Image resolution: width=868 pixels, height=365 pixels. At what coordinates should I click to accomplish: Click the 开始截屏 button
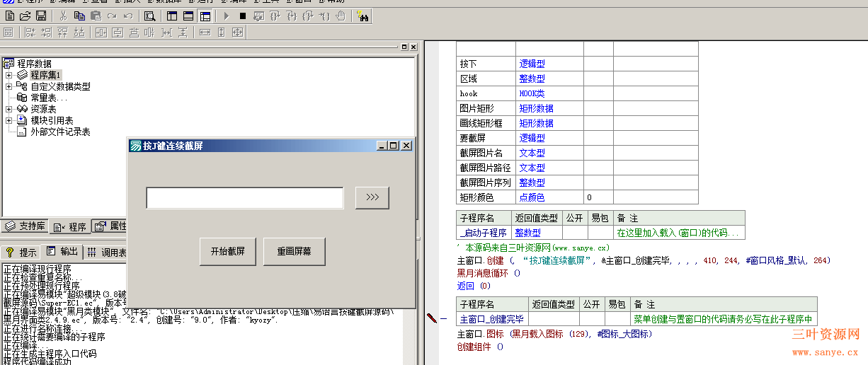pyautogui.click(x=228, y=251)
